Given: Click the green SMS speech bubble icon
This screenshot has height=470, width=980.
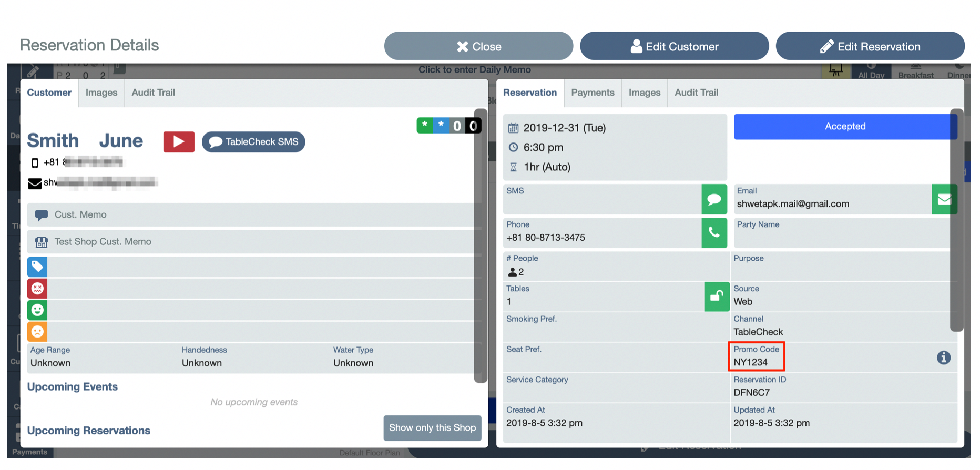Looking at the screenshot, I should pyautogui.click(x=714, y=199).
